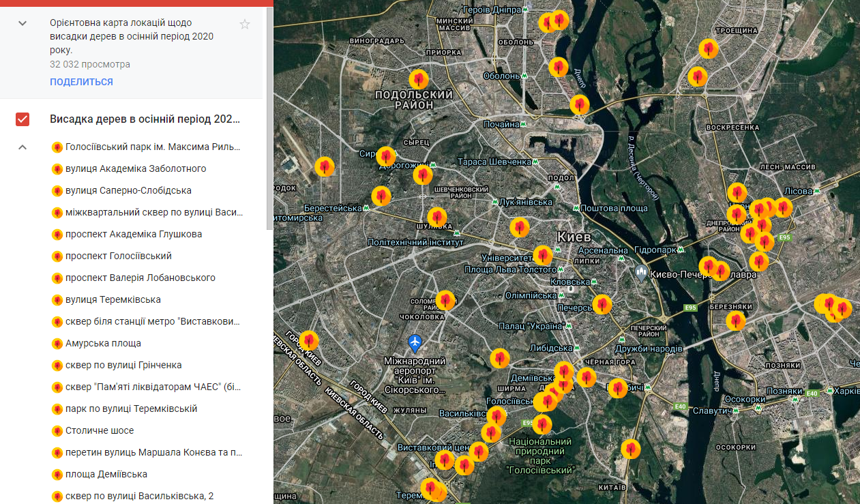
Task: Select проспект Академіка Глушкова location
Action: point(134,234)
